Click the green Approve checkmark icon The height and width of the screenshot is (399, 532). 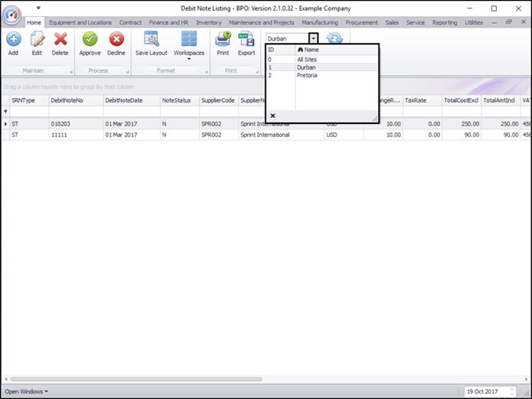[x=90, y=39]
